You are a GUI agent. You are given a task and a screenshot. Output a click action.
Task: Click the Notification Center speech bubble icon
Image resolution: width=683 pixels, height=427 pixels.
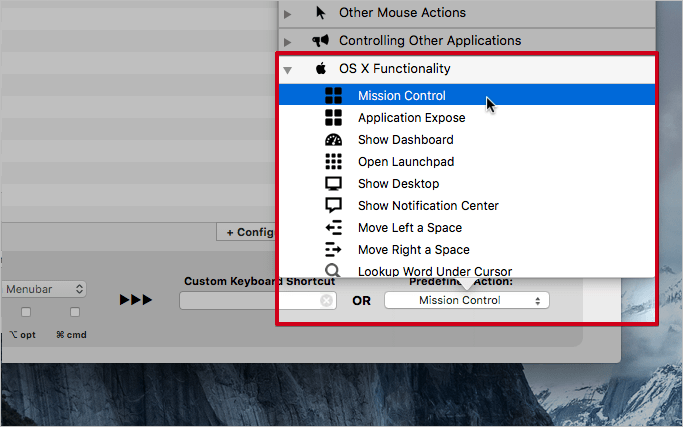click(x=333, y=205)
